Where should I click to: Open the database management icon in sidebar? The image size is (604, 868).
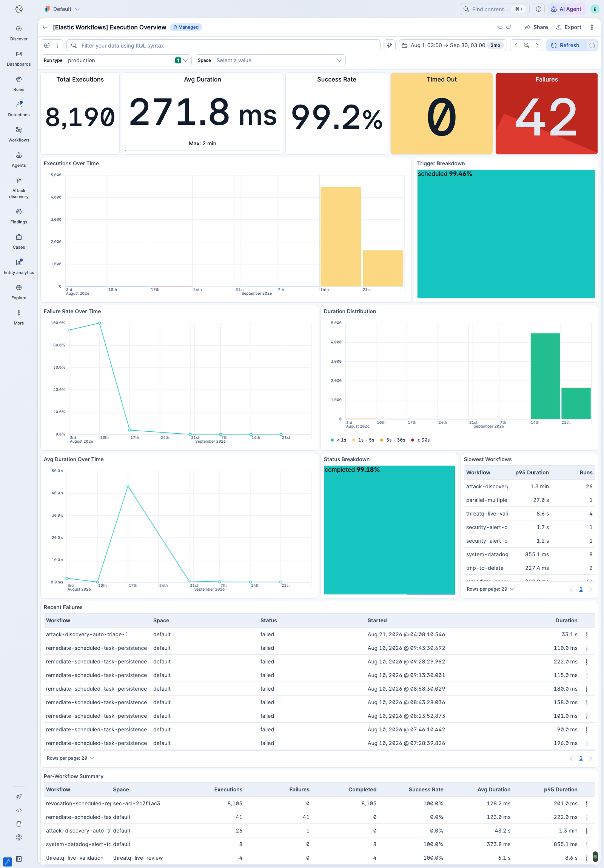(18, 824)
